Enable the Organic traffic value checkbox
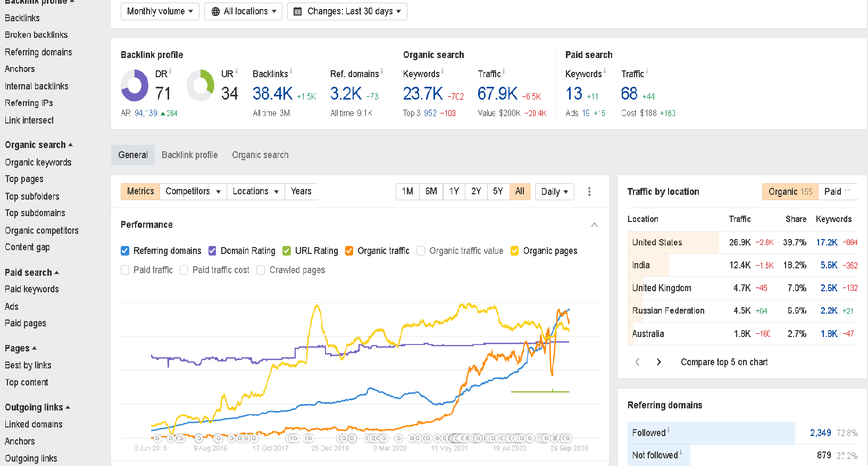This screenshot has height=468, width=868. [x=421, y=251]
